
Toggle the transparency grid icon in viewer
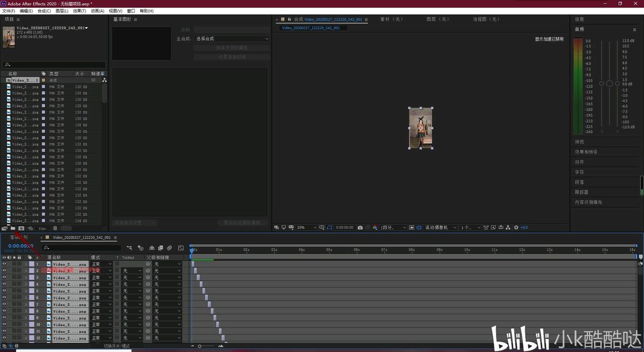419,228
